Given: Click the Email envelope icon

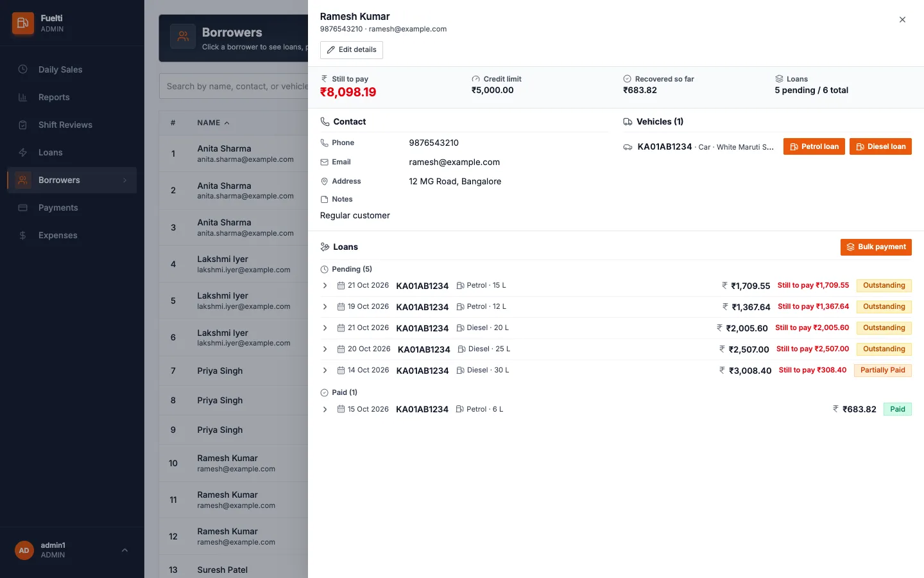Looking at the screenshot, I should point(324,162).
